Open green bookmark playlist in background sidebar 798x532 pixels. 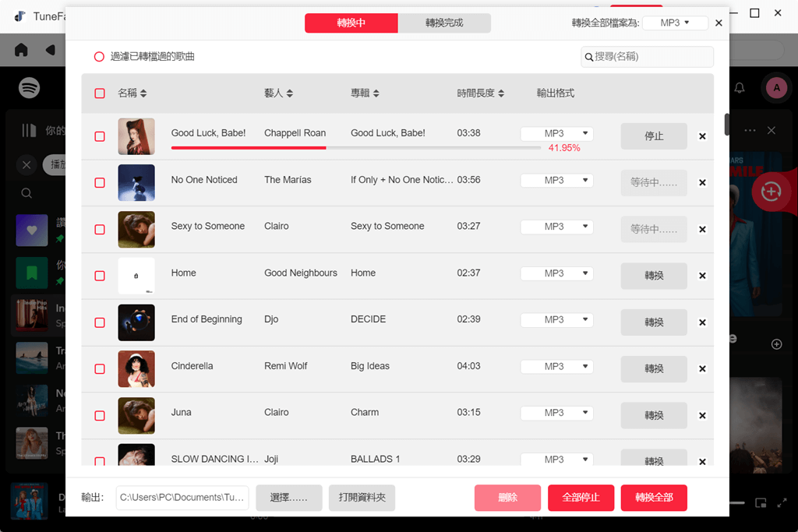tap(31, 273)
